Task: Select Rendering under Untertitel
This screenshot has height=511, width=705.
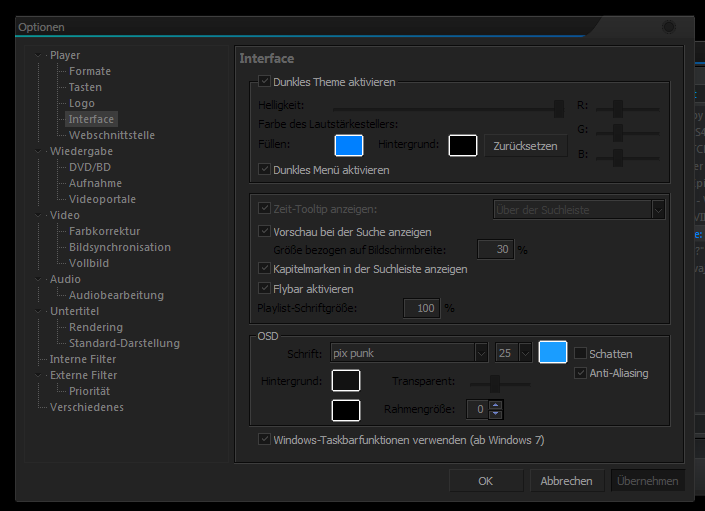Action: (96, 327)
